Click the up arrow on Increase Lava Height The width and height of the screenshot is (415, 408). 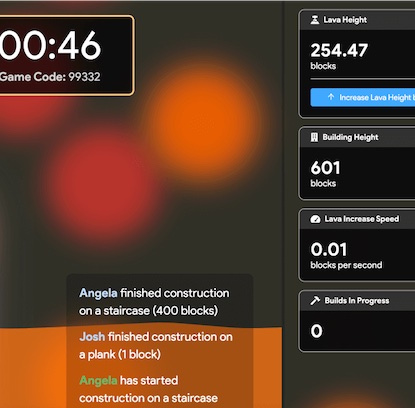(331, 97)
